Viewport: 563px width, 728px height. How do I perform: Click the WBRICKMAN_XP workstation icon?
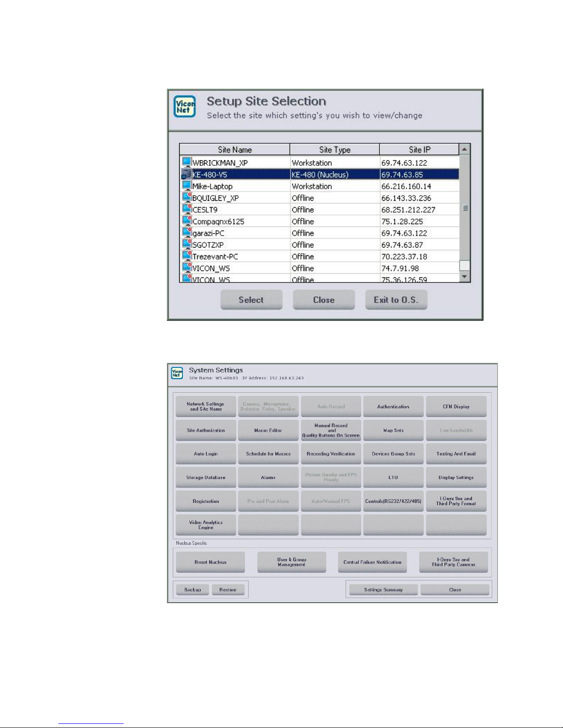point(187,163)
